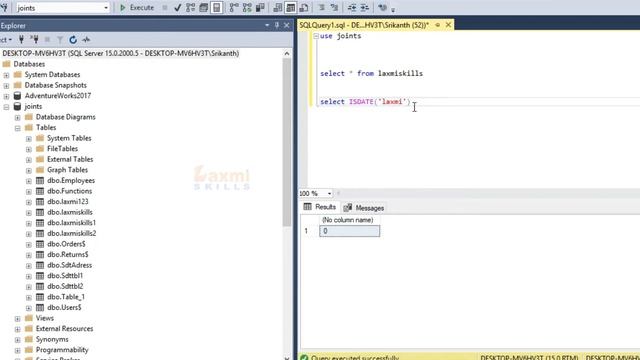Select the dbo.laxmiskills1 table

click(71, 223)
